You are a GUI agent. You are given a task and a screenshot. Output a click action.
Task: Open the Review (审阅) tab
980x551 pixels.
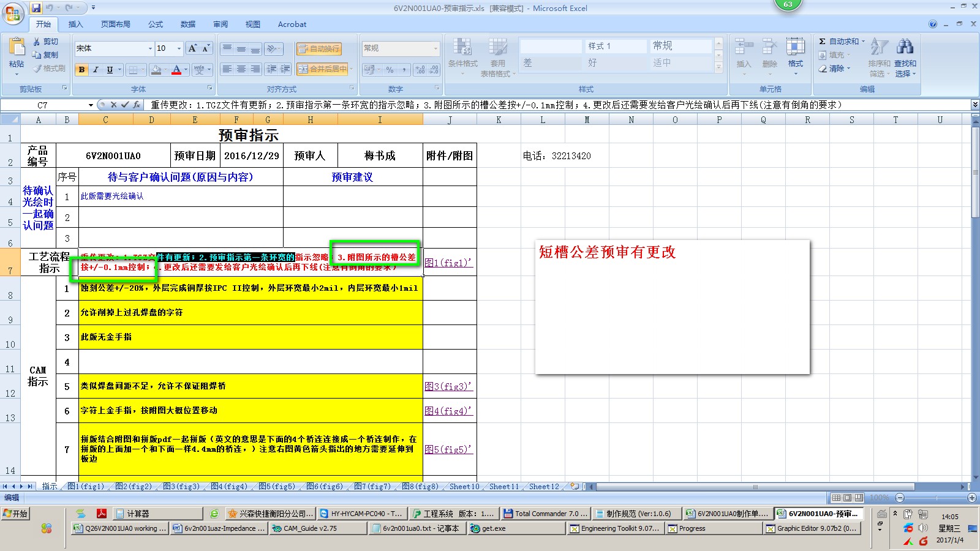[221, 24]
